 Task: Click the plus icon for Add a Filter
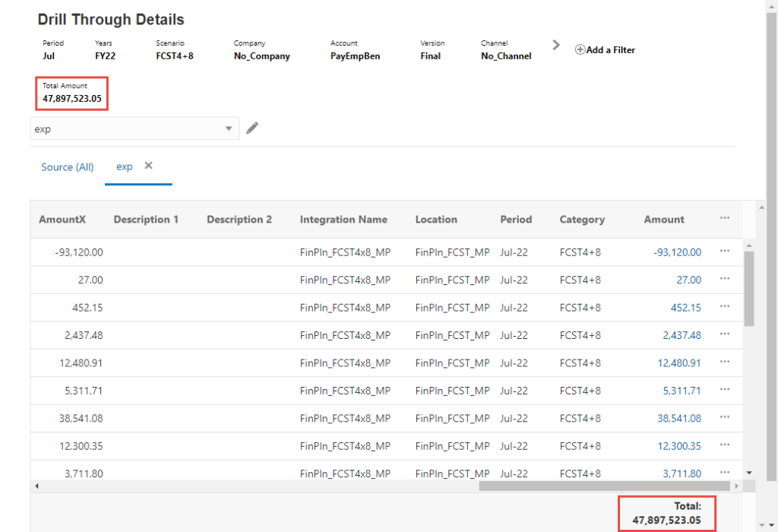click(580, 50)
